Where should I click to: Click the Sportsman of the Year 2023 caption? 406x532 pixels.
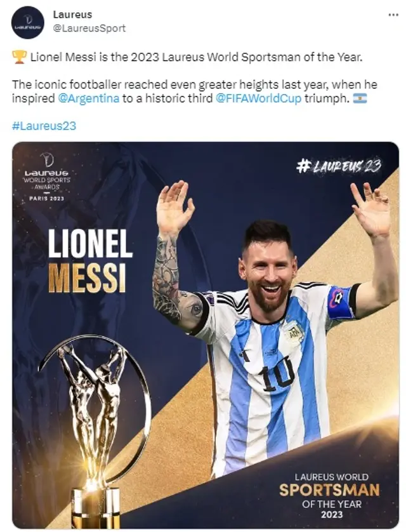(x=330, y=496)
